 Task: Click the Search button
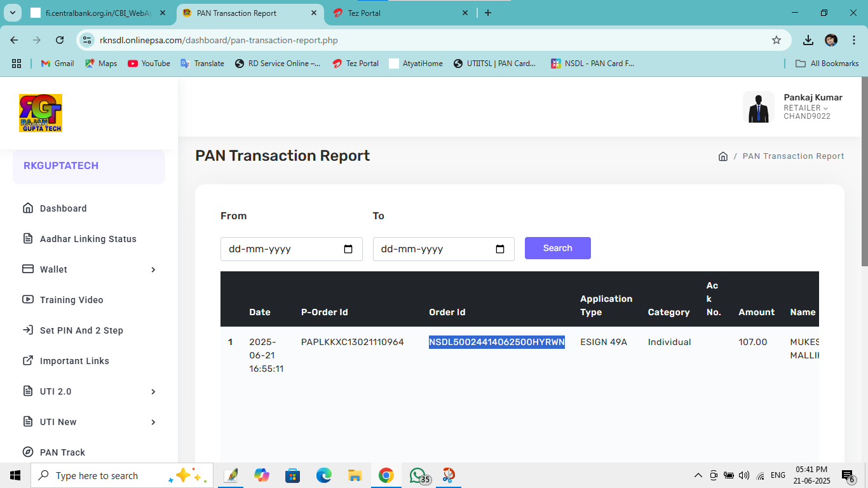[x=557, y=248]
